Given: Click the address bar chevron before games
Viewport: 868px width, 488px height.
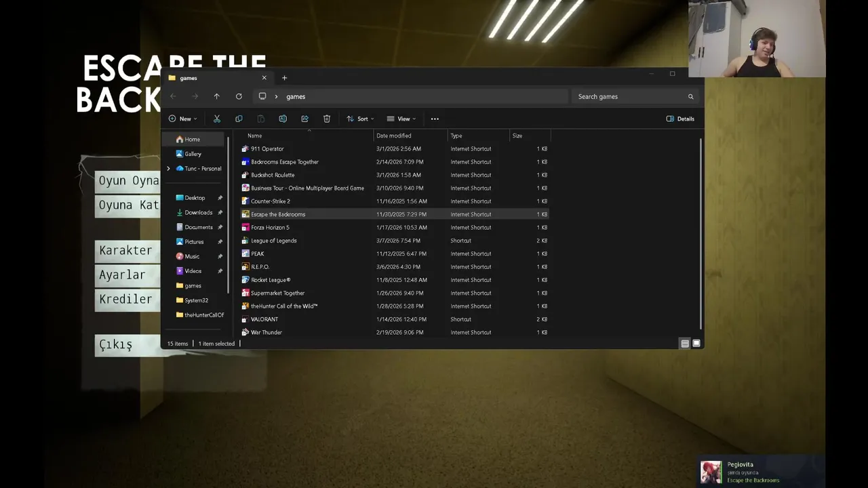Looking at the screenshot, I should click(276, 96).
